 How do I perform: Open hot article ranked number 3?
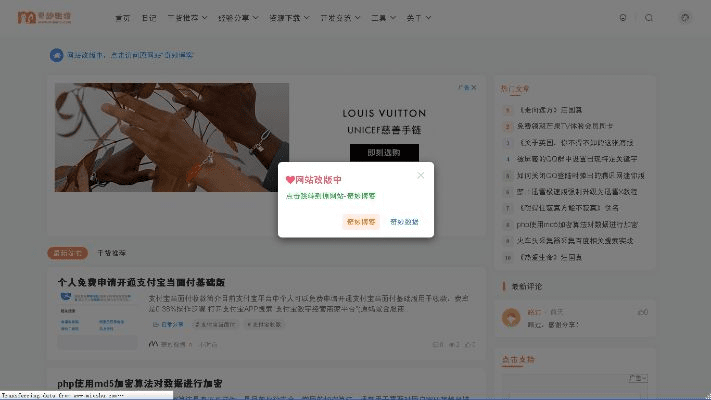pyautogui.click(x=575, y=143)
